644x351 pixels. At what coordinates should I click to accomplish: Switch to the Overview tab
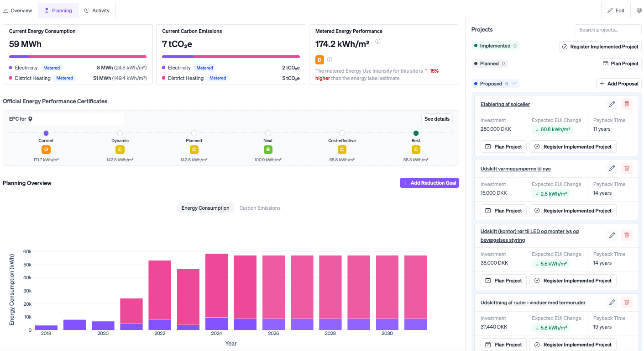[x=18, y=11]
